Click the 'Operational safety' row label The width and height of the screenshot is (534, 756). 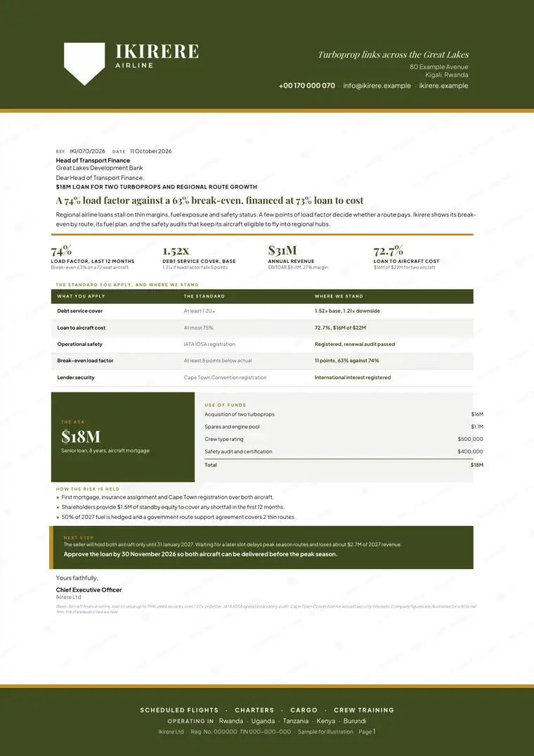[80, 345]
